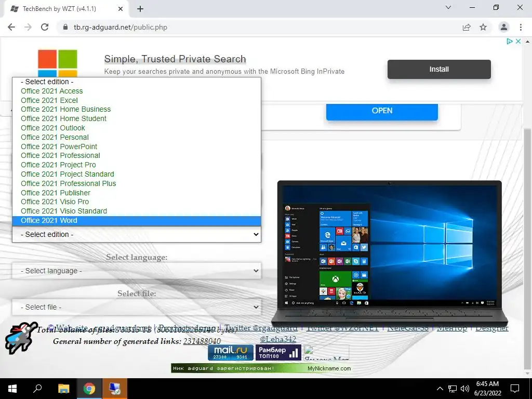Image resolution: width=532 pixels, height=399 pixels.
Task: Close the TechBench by WZT tab
Action: point(121,9)
